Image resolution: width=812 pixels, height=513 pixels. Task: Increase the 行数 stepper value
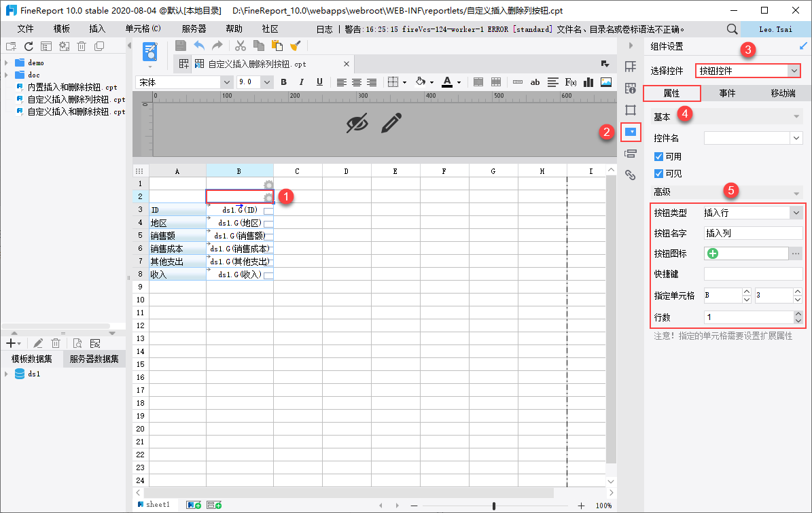pyautogui.click(x=798, y=314)
